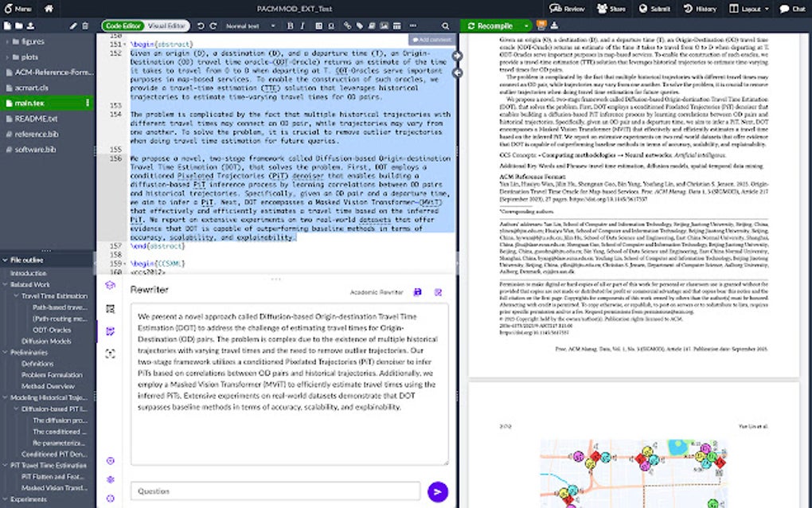Click the insert table icon
812x508 pixels.
coord(398,26)
